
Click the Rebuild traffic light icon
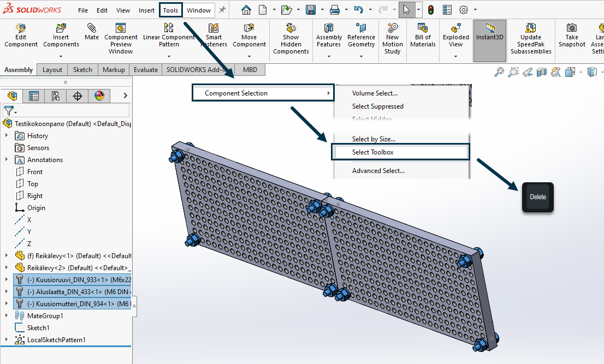coord(431,10)
